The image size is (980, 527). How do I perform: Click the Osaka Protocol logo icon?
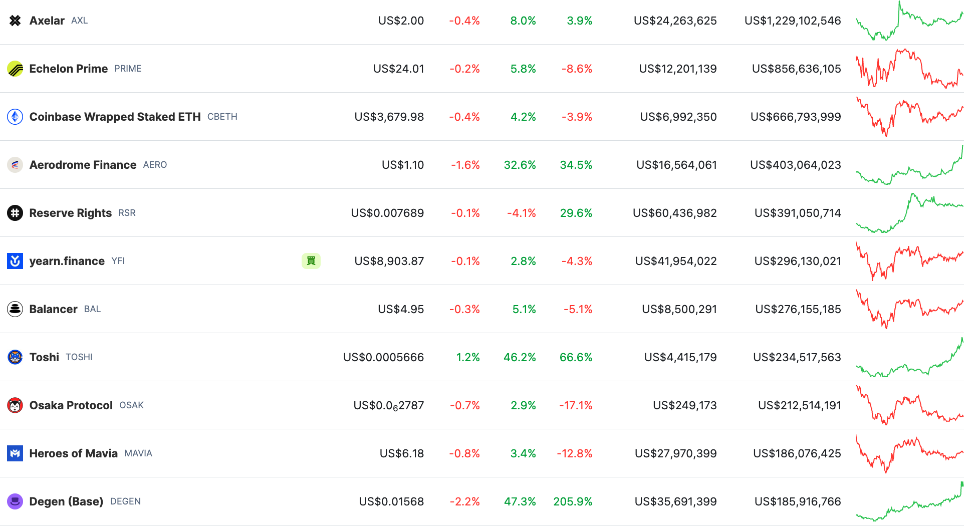tap(15, 405)
